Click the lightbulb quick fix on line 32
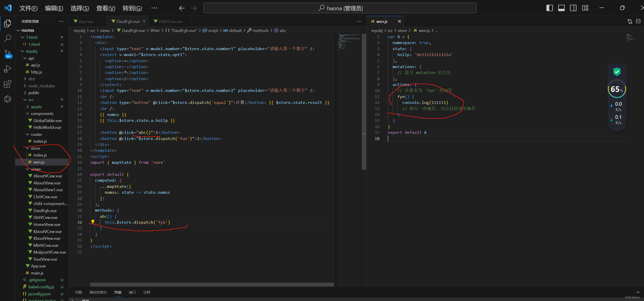The width and height of the screenshot is (644, 301). coord(92,221)
